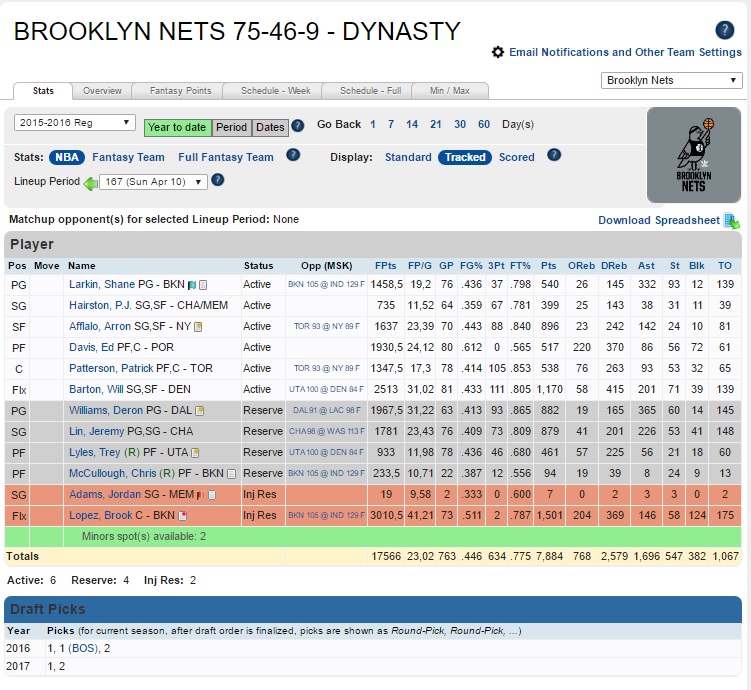Sort the table by the TO column

725,266
